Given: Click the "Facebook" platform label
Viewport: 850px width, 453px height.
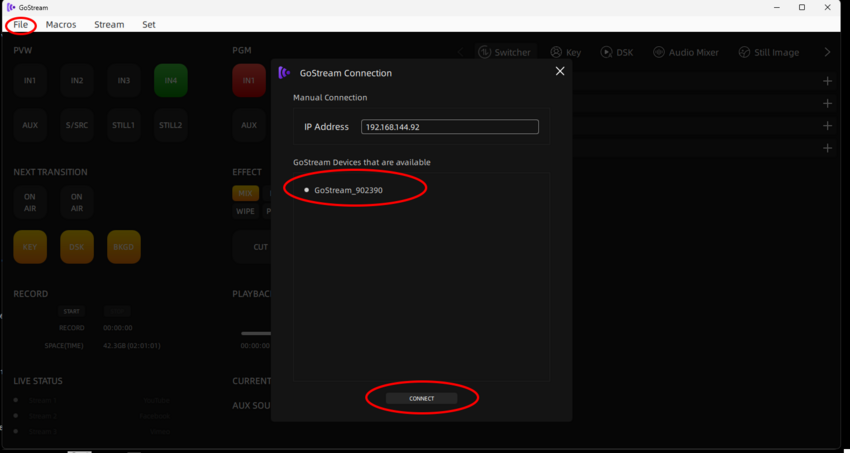Looking at the screenshot, I should coord(155,416).
